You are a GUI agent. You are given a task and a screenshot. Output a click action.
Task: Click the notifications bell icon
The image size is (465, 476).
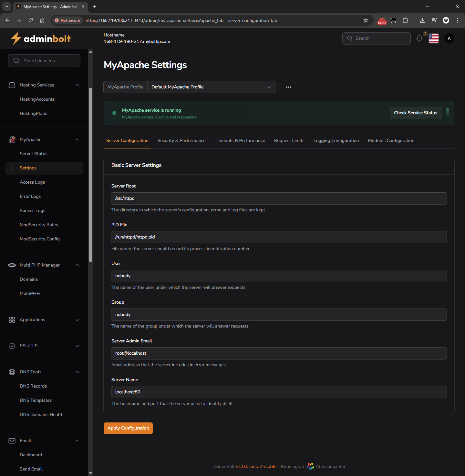tap(419, 38)
